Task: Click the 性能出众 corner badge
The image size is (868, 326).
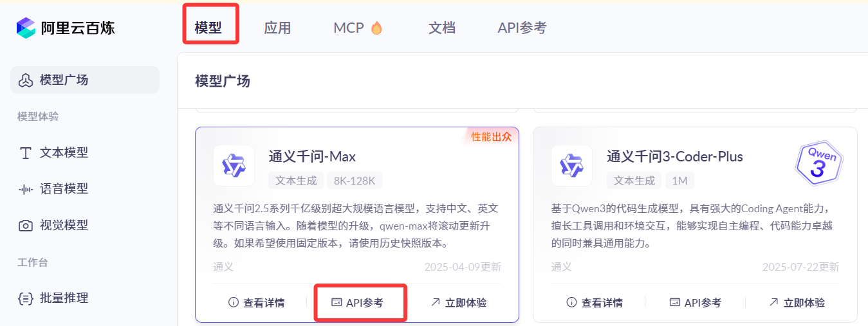Action: 490,136
